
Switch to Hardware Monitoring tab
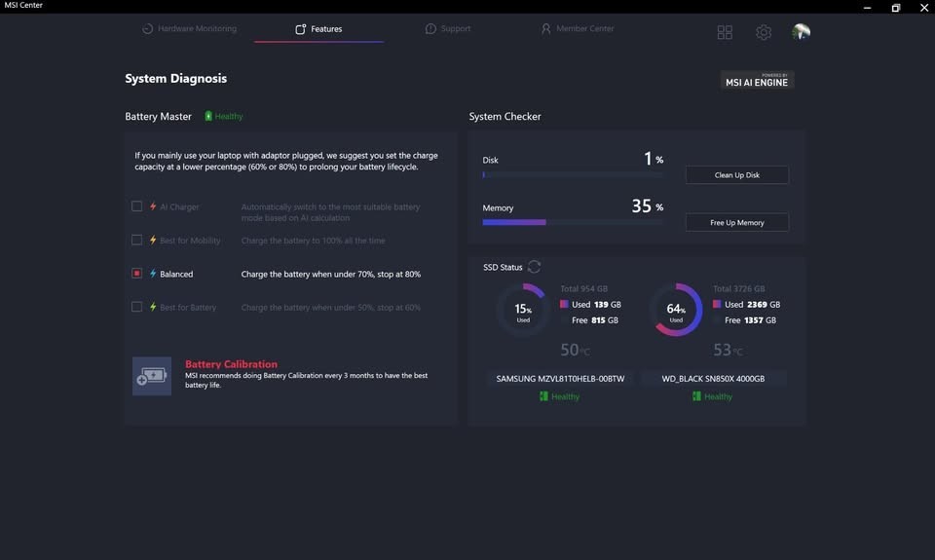189,28
